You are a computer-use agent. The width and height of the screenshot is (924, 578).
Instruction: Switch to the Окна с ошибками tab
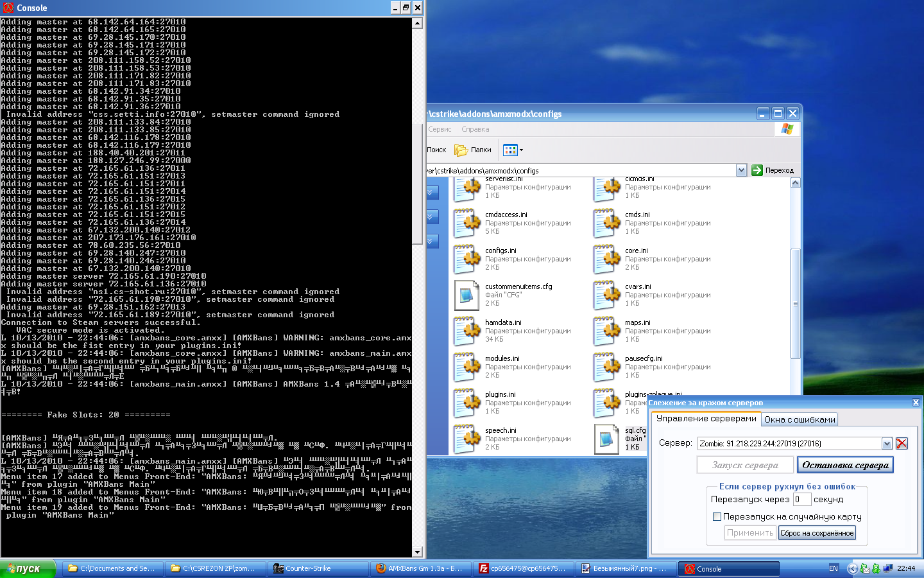[x=800, y=419]
